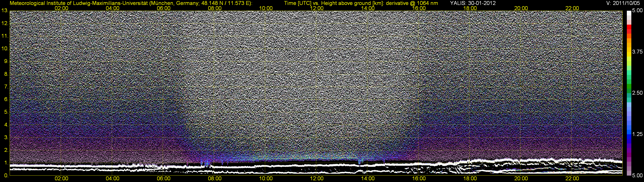This screenshot has width=644, height=182.
Task: Pick the bright blue segment of the colorbar
Action: point(629,132)
